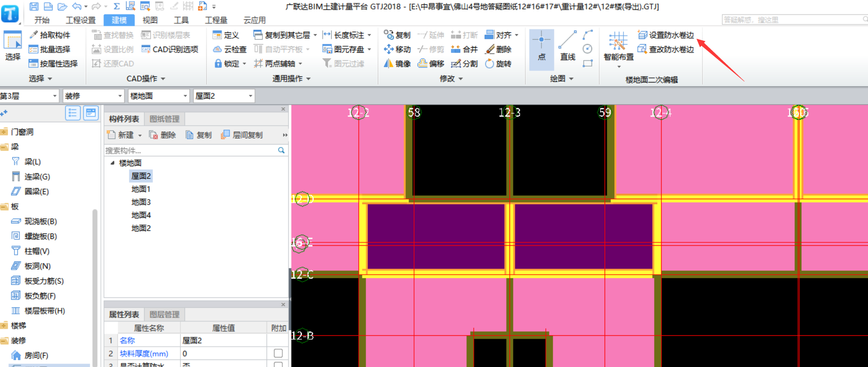Switch to the 图纸管理 tab

click(x=165, y=119)
